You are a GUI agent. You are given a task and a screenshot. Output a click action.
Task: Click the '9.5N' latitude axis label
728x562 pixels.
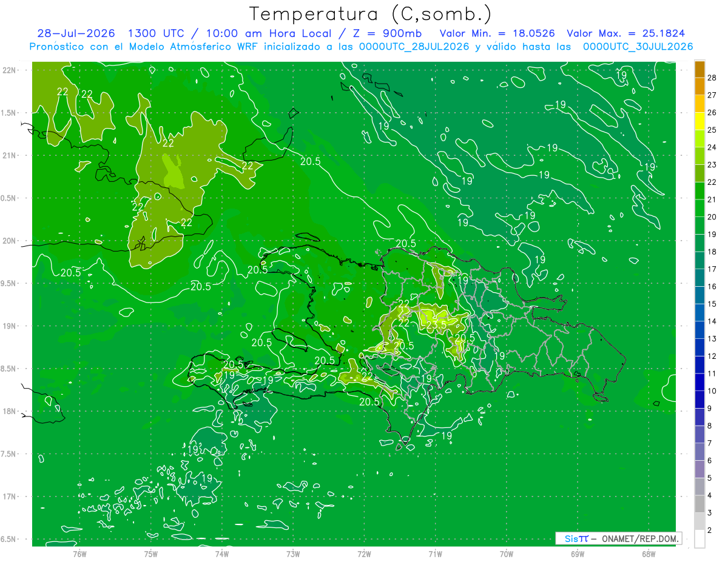8,283
